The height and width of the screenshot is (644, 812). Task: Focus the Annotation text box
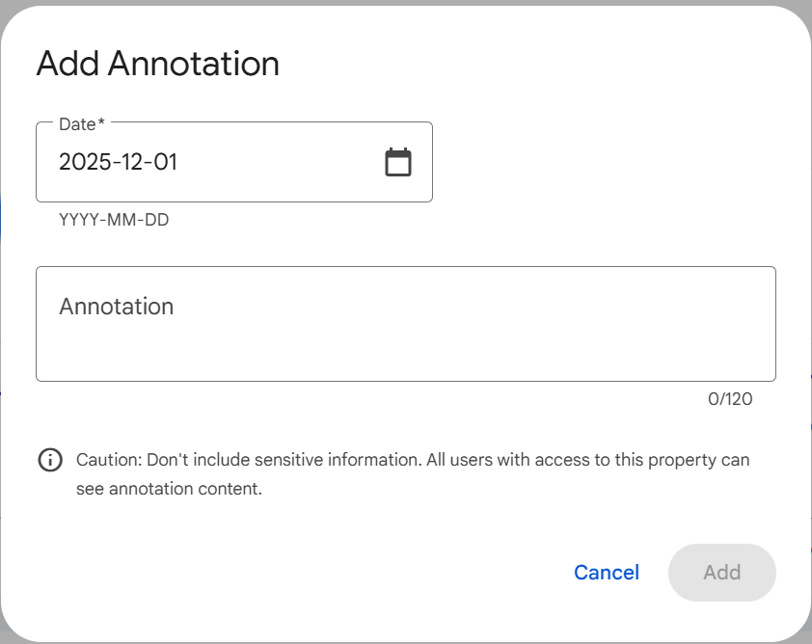click(405, 324)
